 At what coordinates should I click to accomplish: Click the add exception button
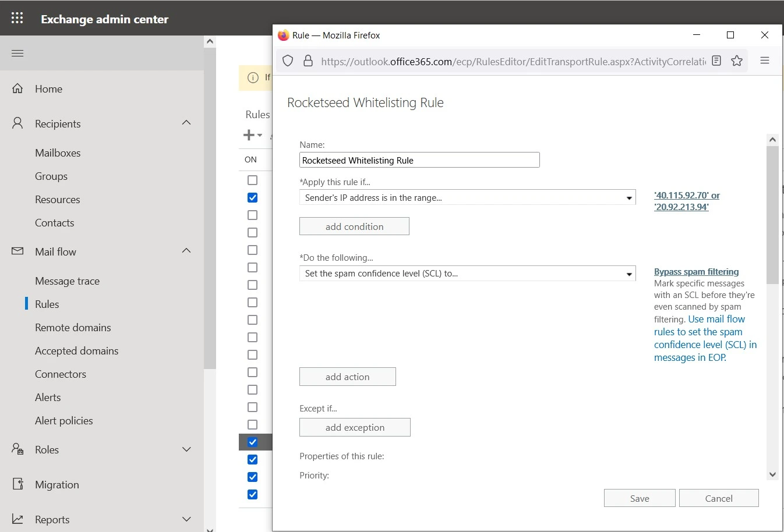click(x=355, y=427)
